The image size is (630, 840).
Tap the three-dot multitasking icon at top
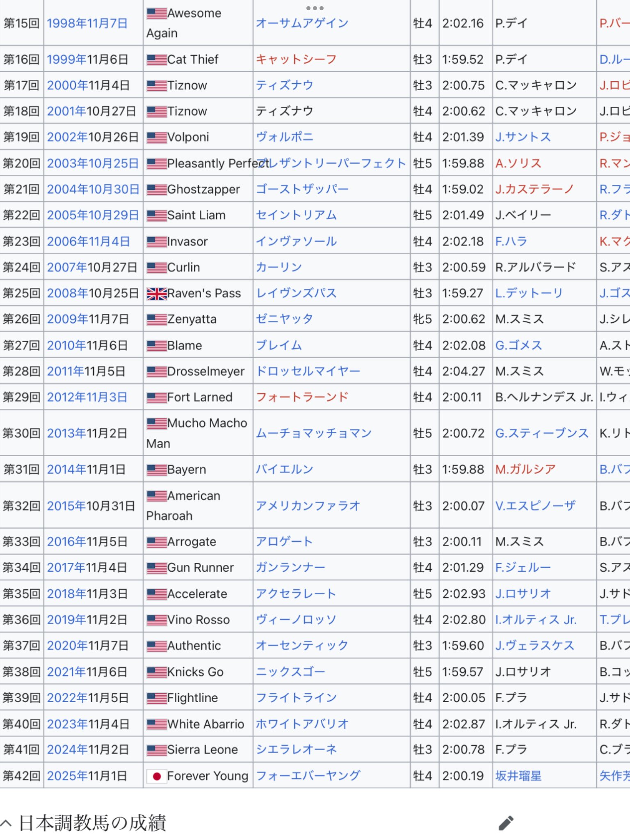coord(315,8)
